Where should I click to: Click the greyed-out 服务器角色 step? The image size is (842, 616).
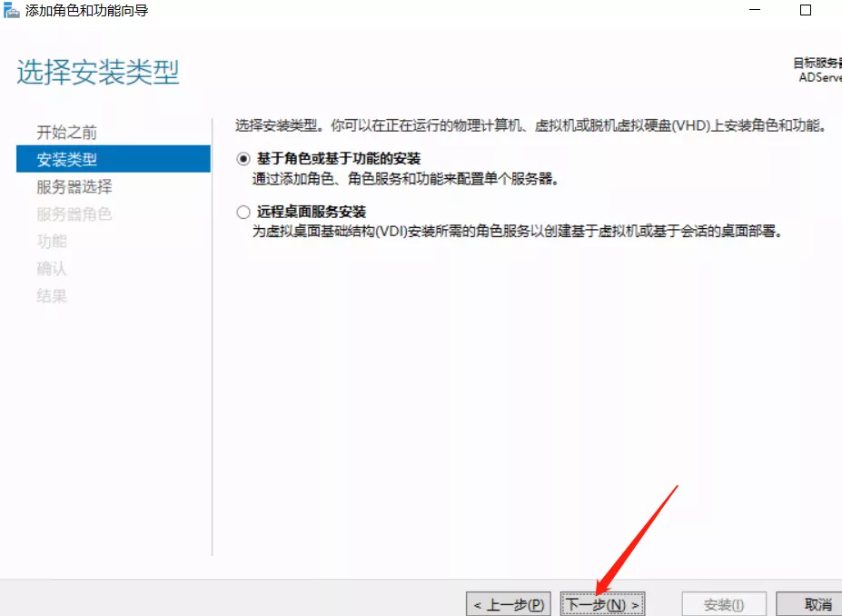(x=74, y=214)
